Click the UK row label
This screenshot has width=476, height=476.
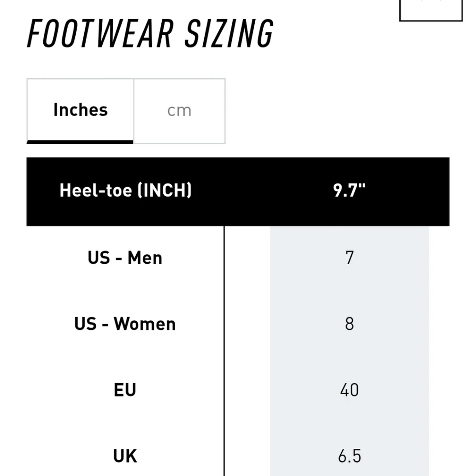(125, 456)
